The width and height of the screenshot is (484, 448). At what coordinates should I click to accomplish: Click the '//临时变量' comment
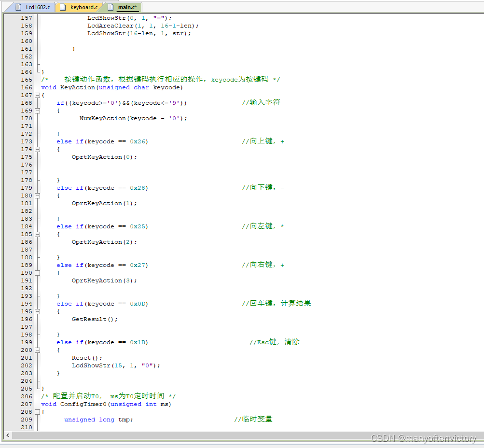point(253,420)
